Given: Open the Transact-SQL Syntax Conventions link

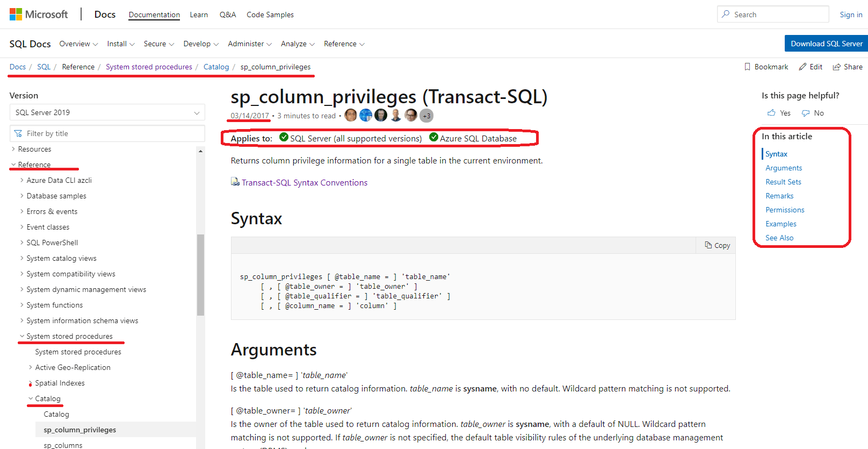Looking at the screenshot, I should coord(304,183).
